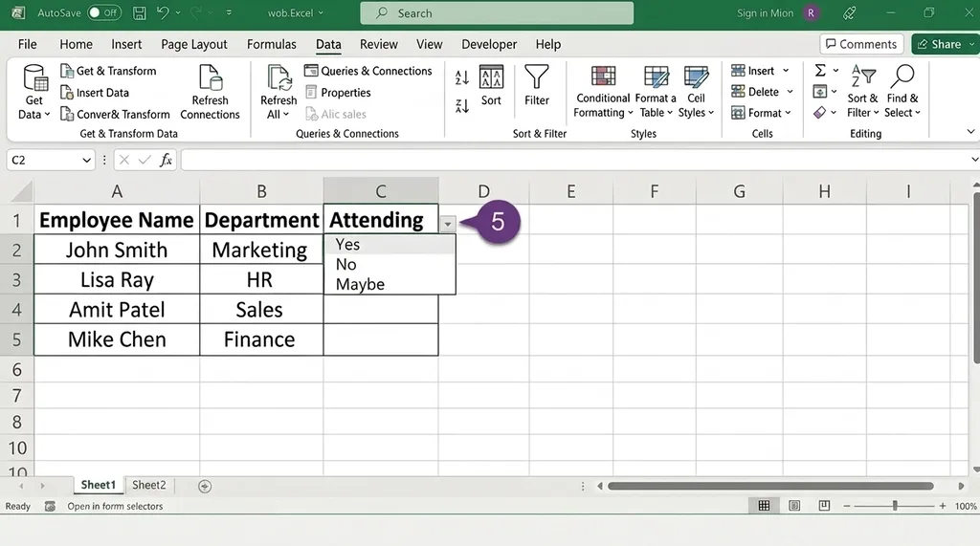Select cell with Lisa Ray
The width and height of the screenshot is (980, 546).
pyautogui.click(x=117, y=279)
